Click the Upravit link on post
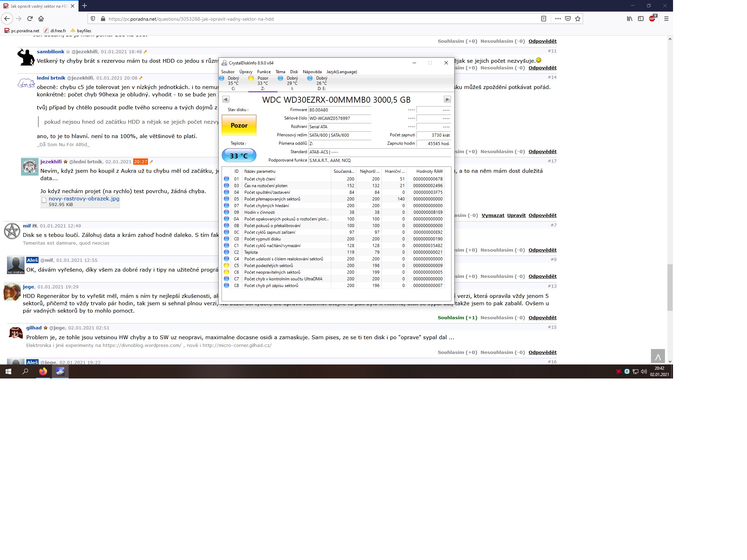This screenshot has height=560, width=747. (516, 215)
